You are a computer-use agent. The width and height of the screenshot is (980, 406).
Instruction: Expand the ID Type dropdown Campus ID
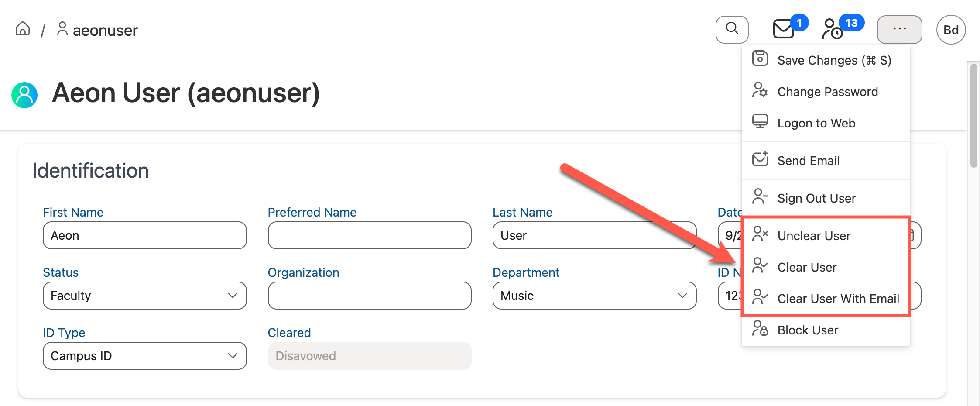(144, 356)
